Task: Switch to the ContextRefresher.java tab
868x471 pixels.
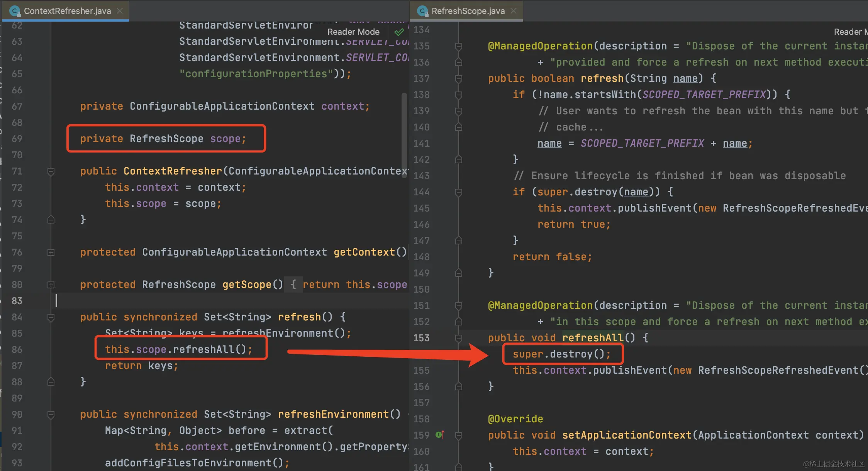Action: click(67, 11)
